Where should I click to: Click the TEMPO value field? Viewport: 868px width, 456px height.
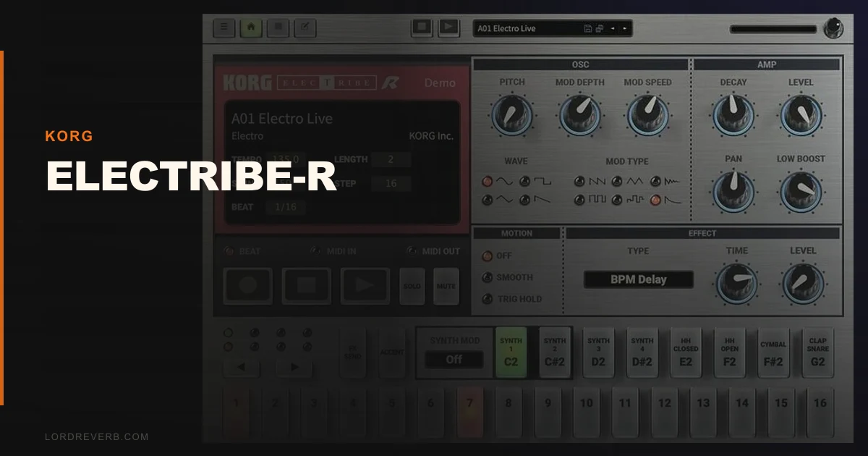click(285, 159)
